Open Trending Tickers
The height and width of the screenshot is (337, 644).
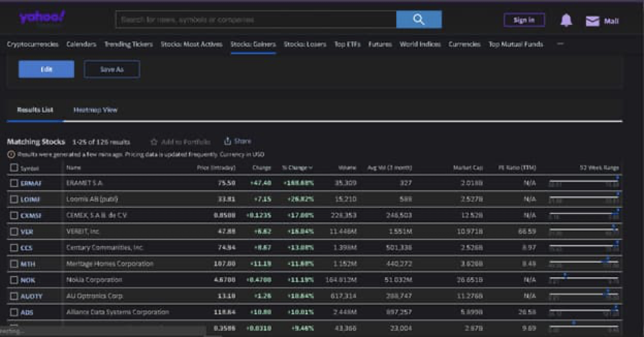pyautogui.click(x=128, y=44)
